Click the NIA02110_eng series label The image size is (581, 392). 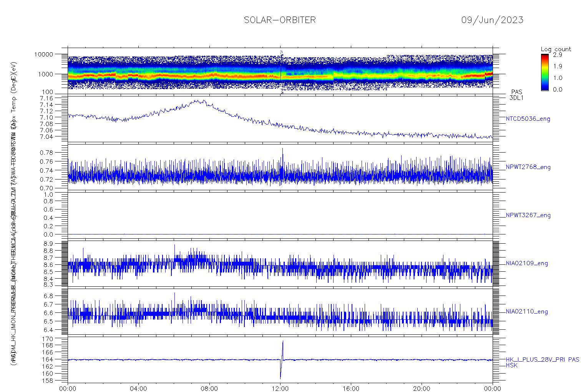pos(527,312)
